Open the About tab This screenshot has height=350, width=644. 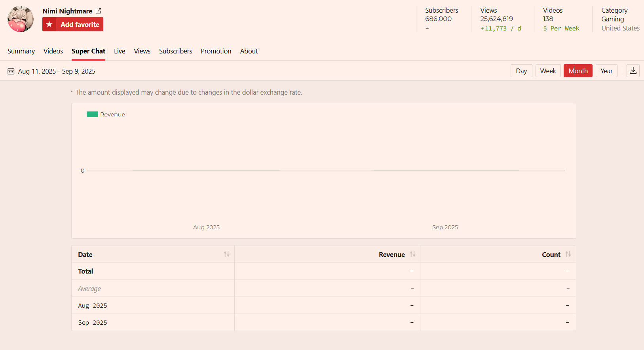(x=249, y=51)
